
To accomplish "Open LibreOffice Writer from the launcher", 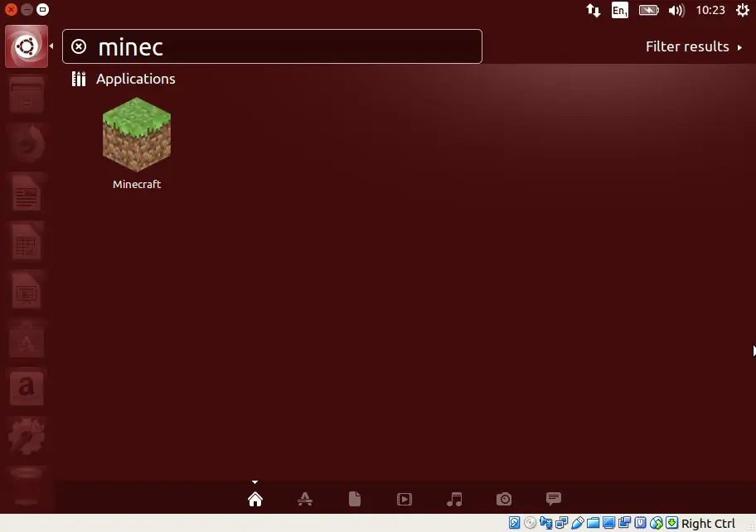I will click(27, 193).
